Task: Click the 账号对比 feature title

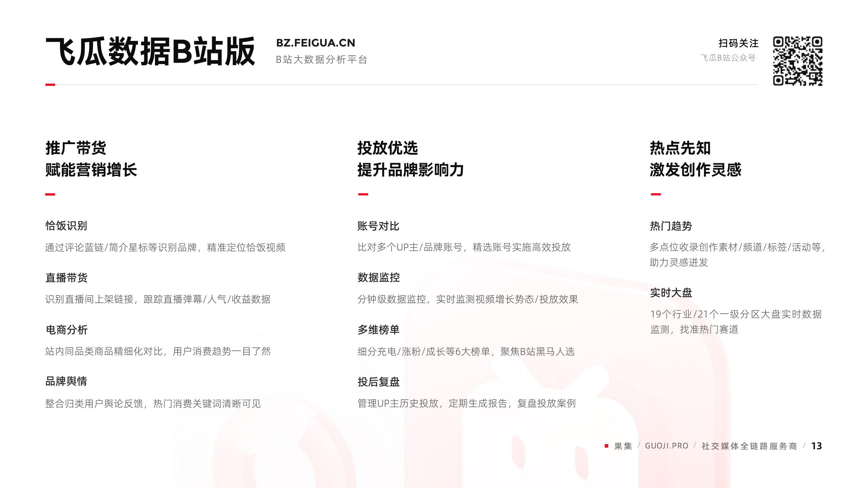Action: tap(379, 226)
